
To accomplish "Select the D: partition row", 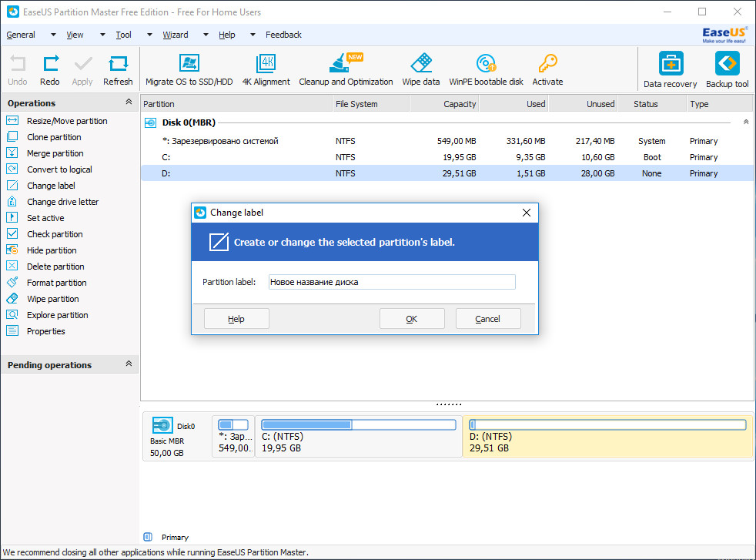I will (x=447, y=173).
